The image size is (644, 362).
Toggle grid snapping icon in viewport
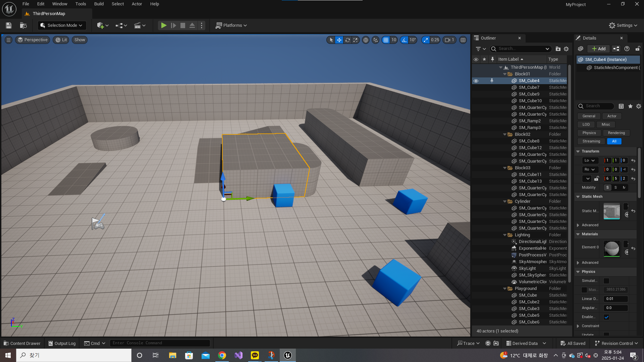click(x=386, y=40)
